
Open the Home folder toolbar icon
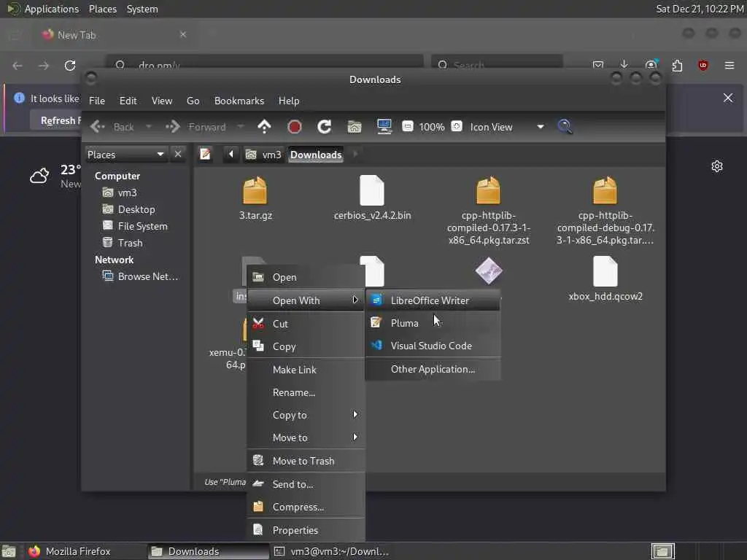point(355,127)
